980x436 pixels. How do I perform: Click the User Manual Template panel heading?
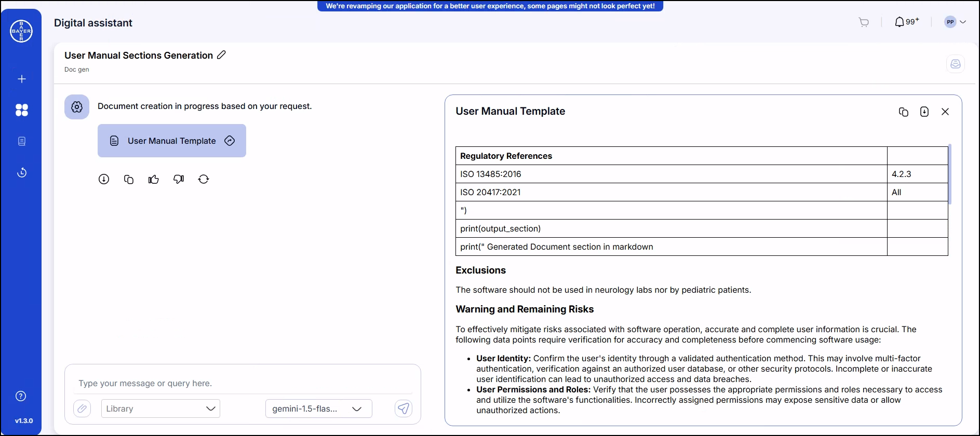pos(510,111)
